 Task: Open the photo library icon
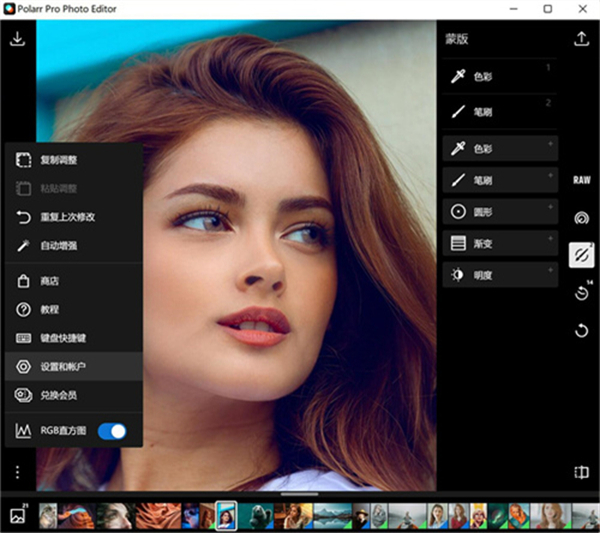tap(18, 515)
